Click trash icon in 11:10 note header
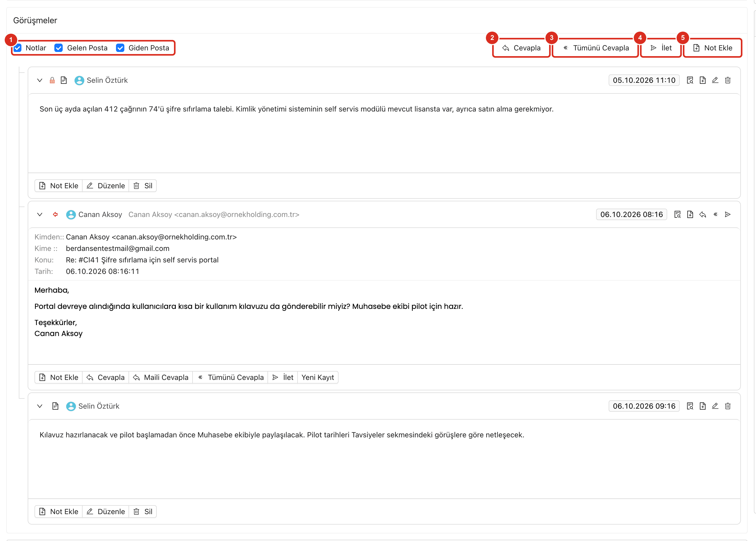 point(728,80)
